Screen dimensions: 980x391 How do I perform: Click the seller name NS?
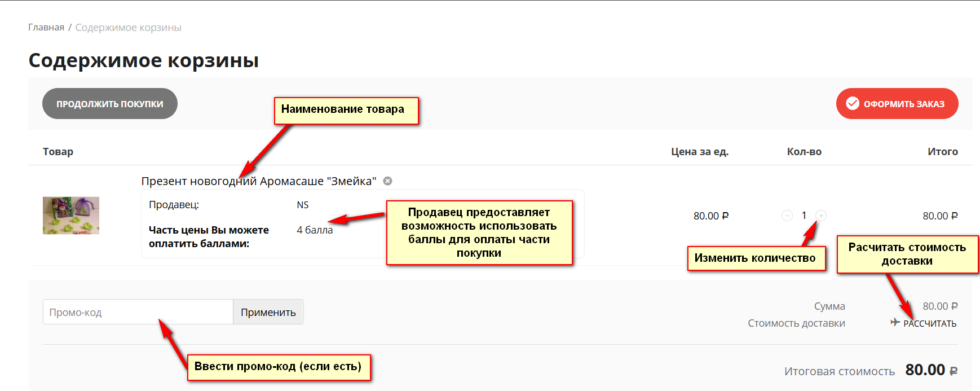click(x=303, y=205)
